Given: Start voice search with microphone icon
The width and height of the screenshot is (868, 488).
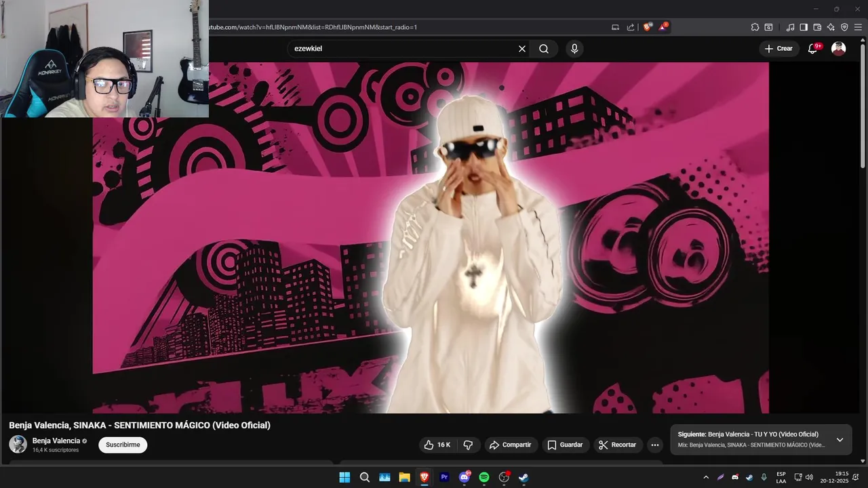Looking at the screenshot, I should 574,49.
